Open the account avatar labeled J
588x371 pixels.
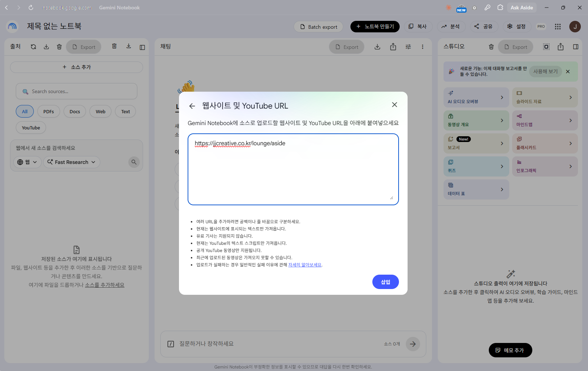575,26
